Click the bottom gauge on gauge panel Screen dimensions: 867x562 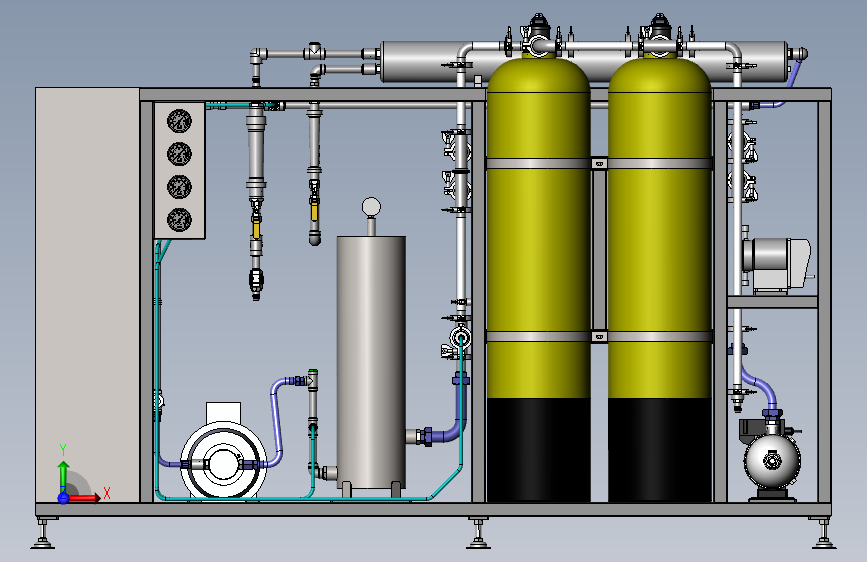(x=179, y=220)
